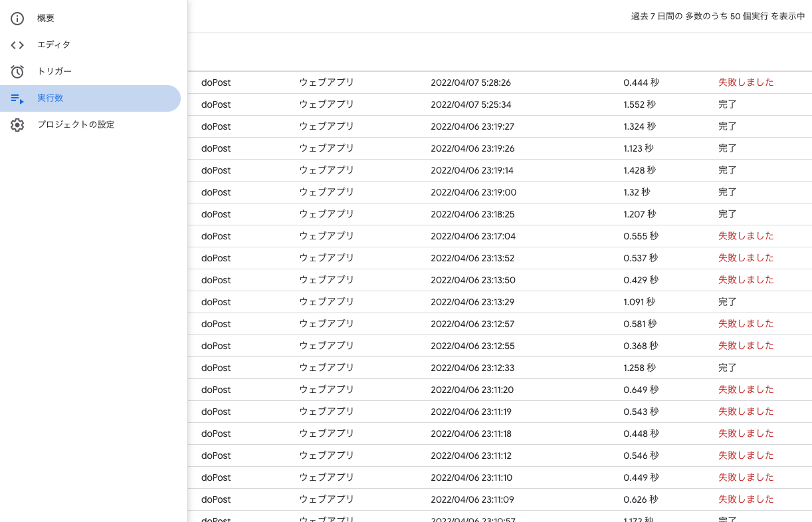The width and height of the screenshot is (812, 522).
Task: Select the timestamp 2022/04/06 23:12:57
Action: [x=472, y=324]
